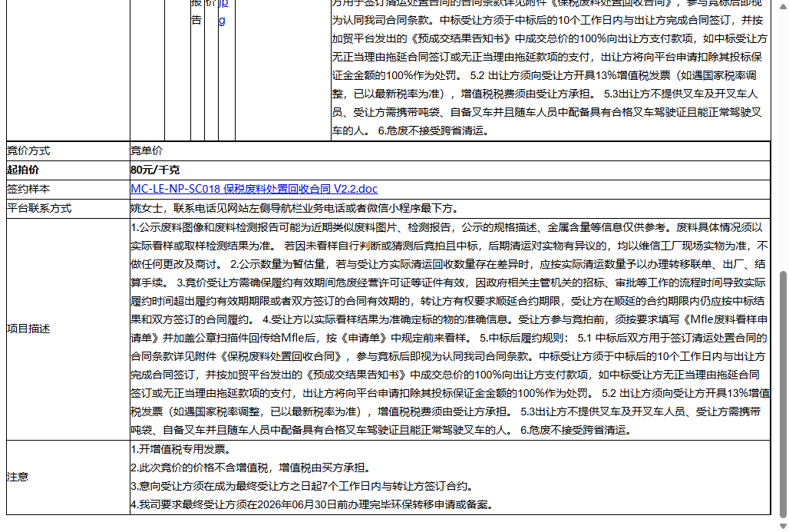
Task: Select the 竞价方式 row label
Action: (30, 150)
